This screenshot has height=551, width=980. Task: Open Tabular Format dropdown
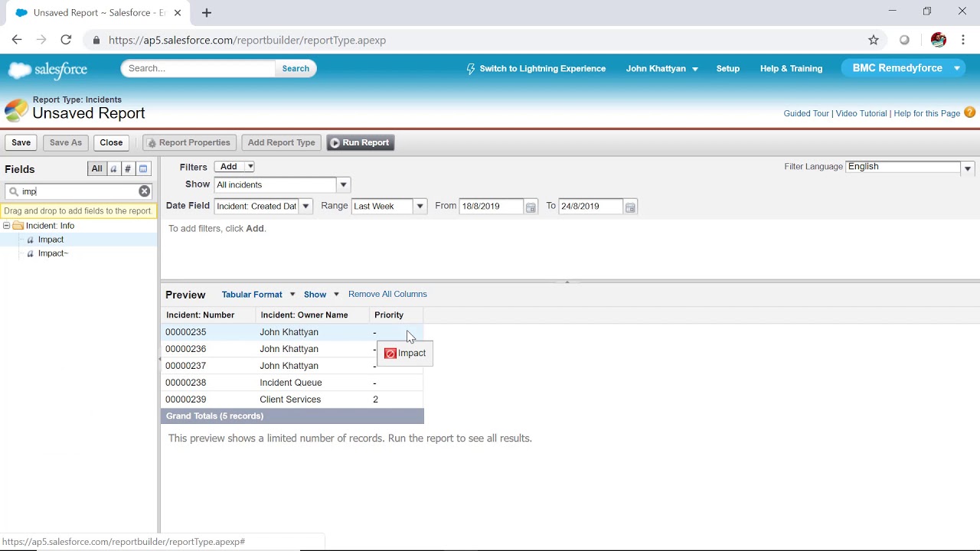pyautogui.click(x=258, y=294)
